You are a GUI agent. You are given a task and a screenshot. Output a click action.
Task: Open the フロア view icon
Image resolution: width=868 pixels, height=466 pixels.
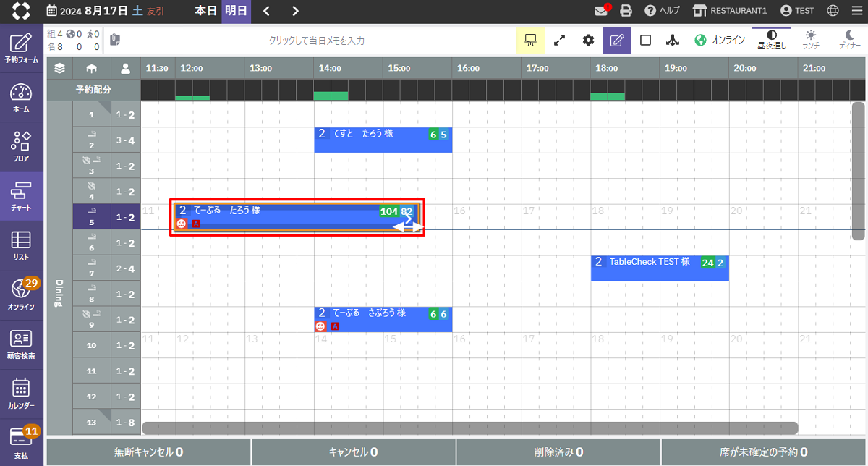click(22, 147)
